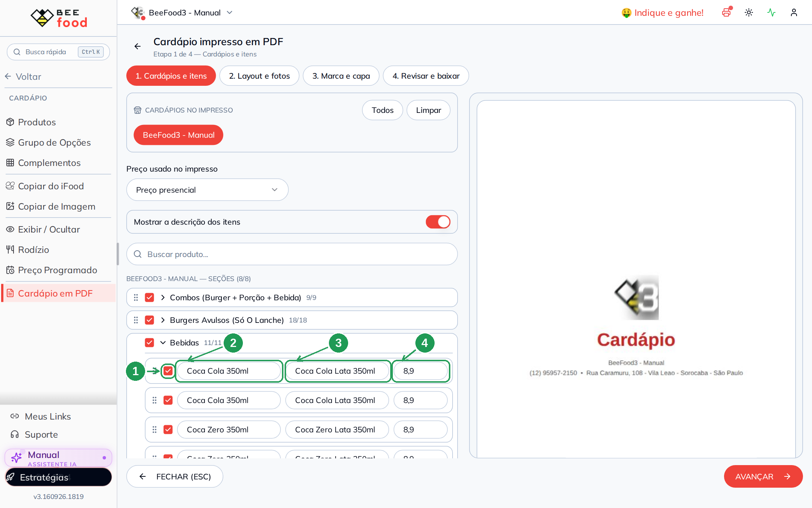This screenshot has width=812, height=508.
Task: Open Copiar do iFood in the sidebar
Action: [x=51, y=186]
